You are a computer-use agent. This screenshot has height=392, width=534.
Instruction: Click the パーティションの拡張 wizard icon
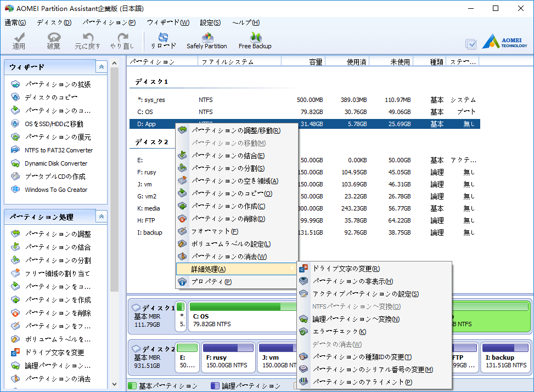(15, 84)
